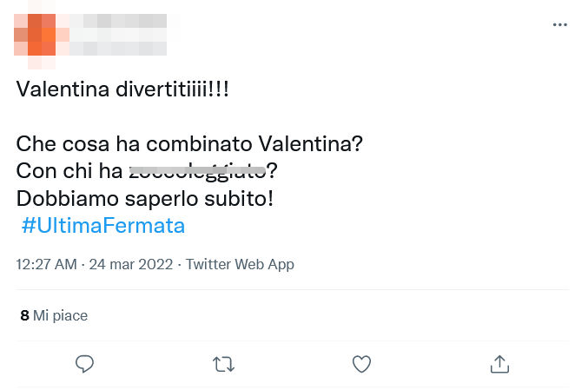Click the 'Con chi ha' text
Image resolution: width=588 pixels, height=390 pixels.
tap(69, 171)
